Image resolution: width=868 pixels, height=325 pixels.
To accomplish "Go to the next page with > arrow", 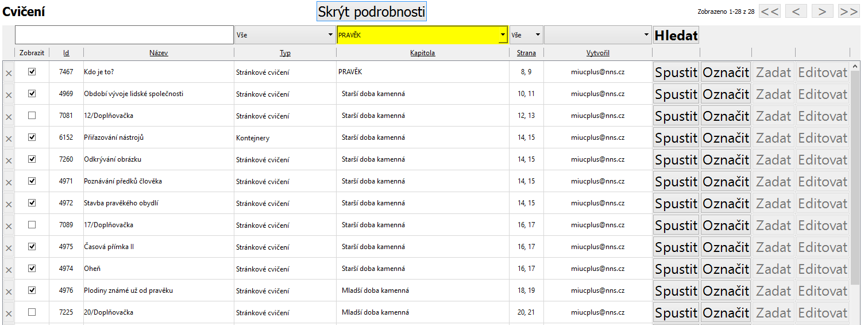I will coord(822,11).
